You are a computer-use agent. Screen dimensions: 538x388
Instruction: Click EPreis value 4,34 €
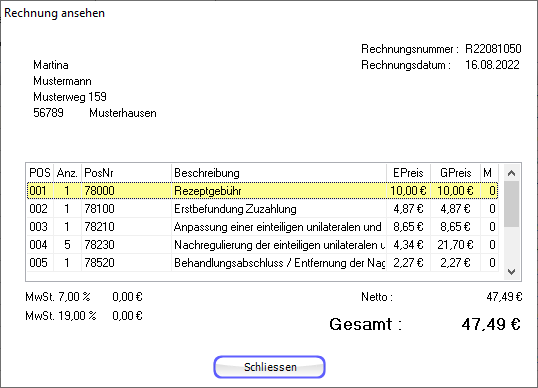pos(408,245)
